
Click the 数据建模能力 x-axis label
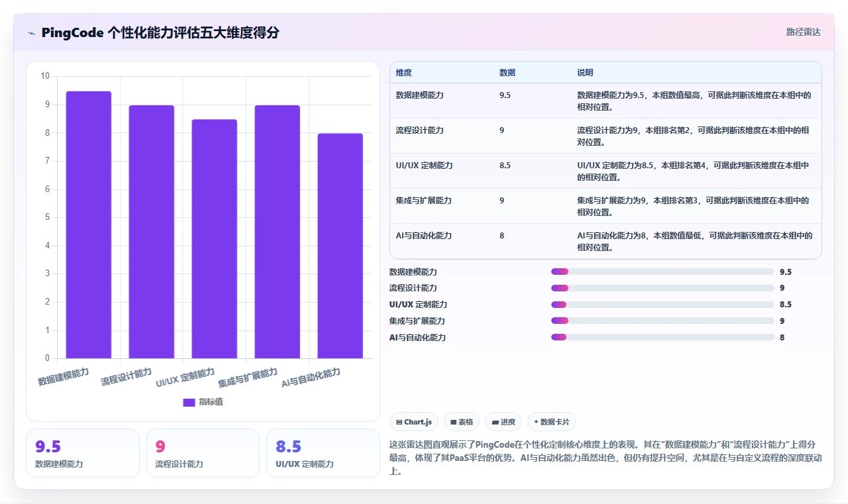tap(64, 377)
